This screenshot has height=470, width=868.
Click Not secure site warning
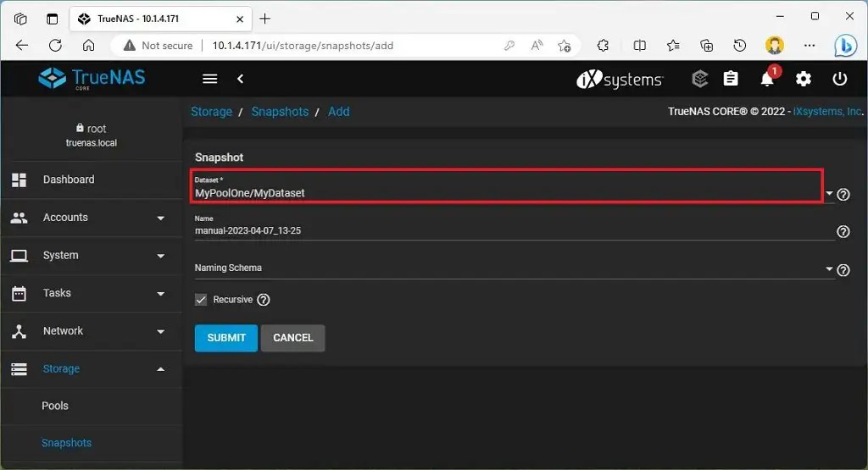tap(159, 46)
